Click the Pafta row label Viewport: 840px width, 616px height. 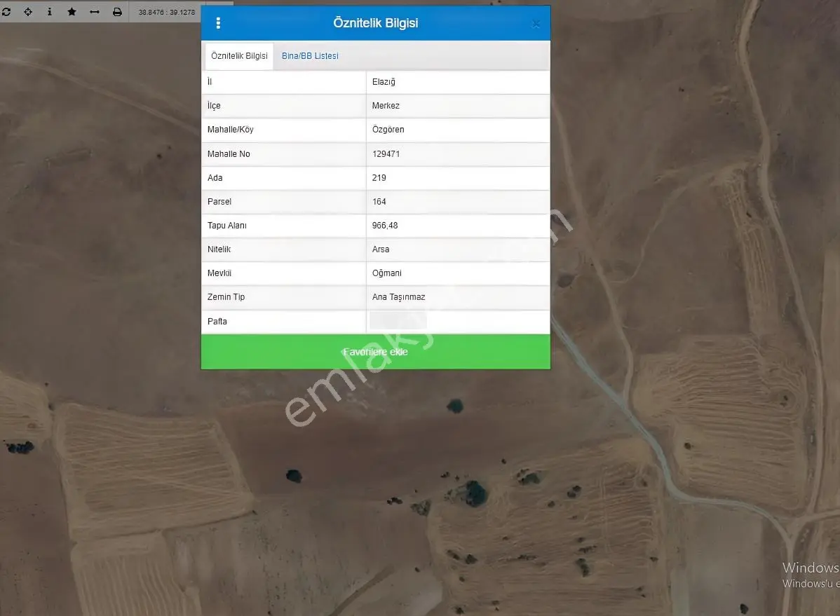point(217,322)
